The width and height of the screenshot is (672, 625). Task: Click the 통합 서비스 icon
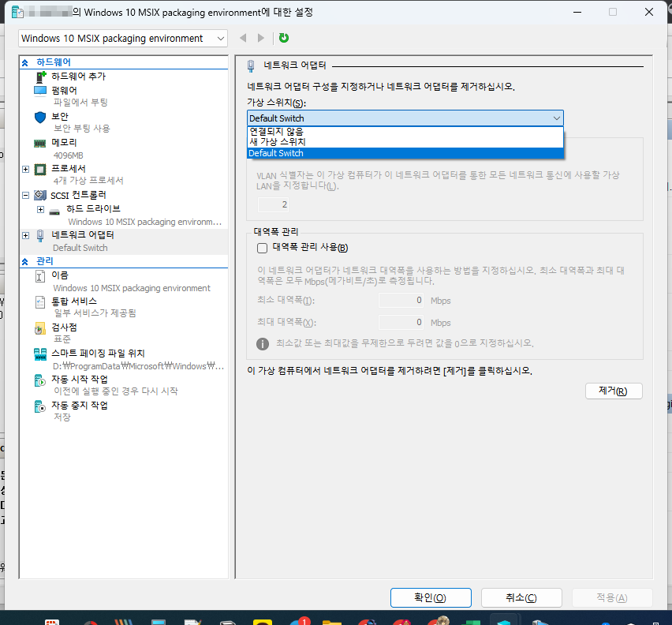click(40, 302)
